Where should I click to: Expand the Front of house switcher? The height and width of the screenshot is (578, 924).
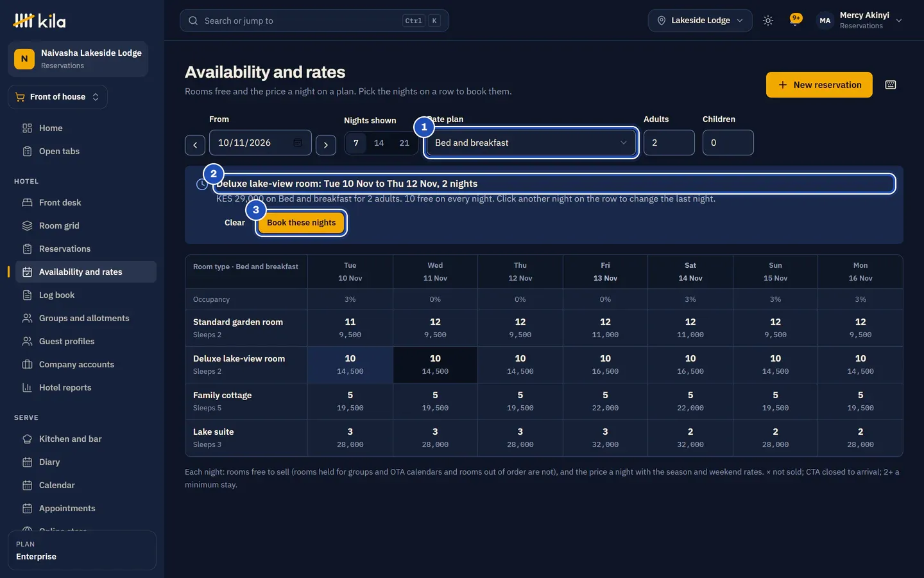point(58,97)
